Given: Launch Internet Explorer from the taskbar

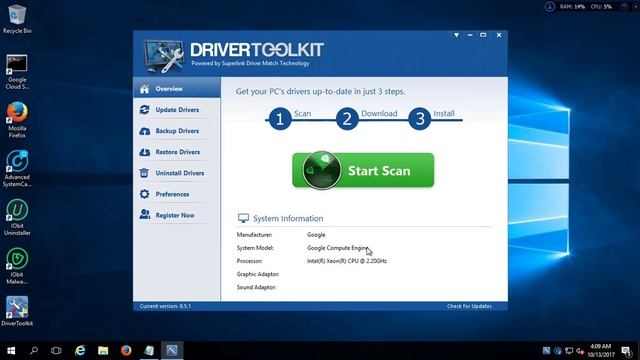Looking at the screenshot, I should tap(80, 351).
